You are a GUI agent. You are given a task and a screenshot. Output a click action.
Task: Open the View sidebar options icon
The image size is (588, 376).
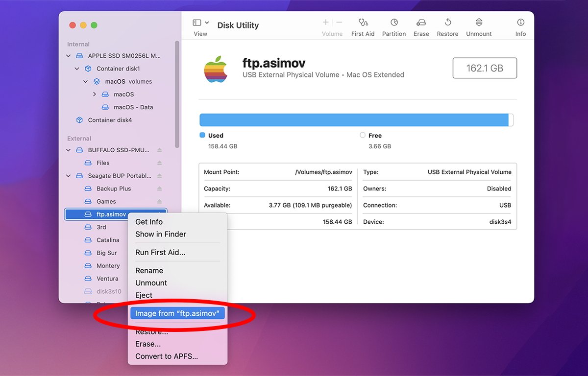click(197, 23)
